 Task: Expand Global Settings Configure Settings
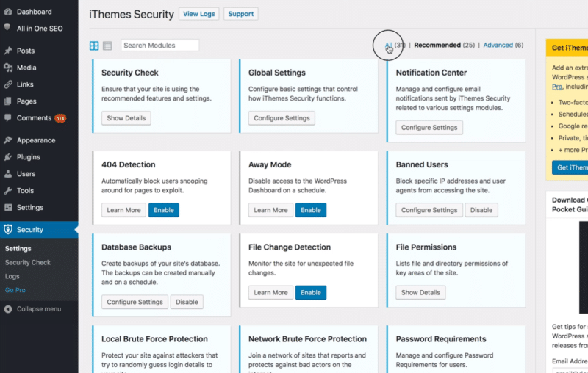(x=282, y=118)
